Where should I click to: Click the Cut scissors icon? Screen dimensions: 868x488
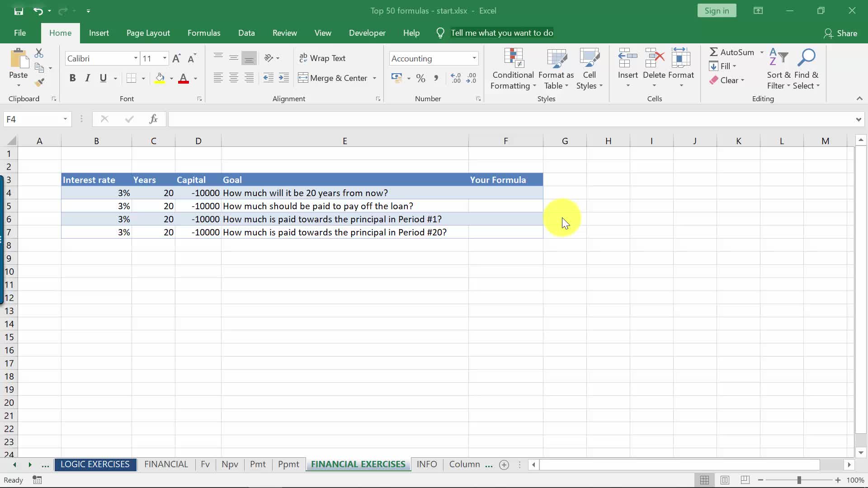point(39,53)
